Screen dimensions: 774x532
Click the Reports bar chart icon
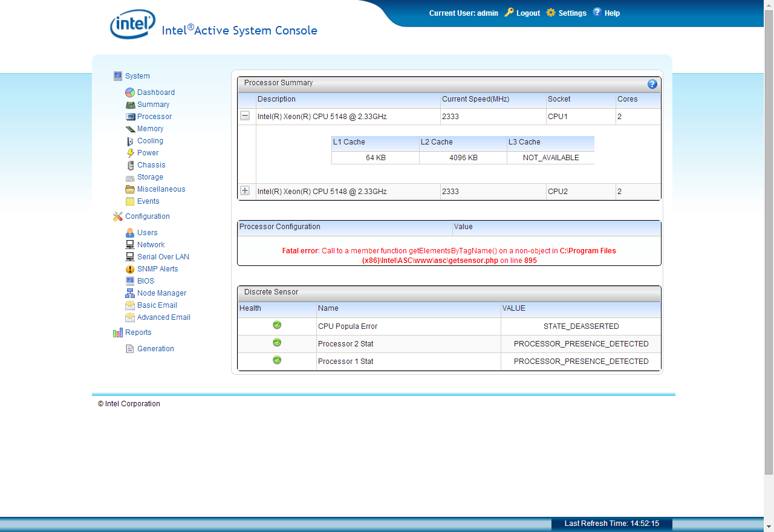pyautogui.click(x=118, y=332)
